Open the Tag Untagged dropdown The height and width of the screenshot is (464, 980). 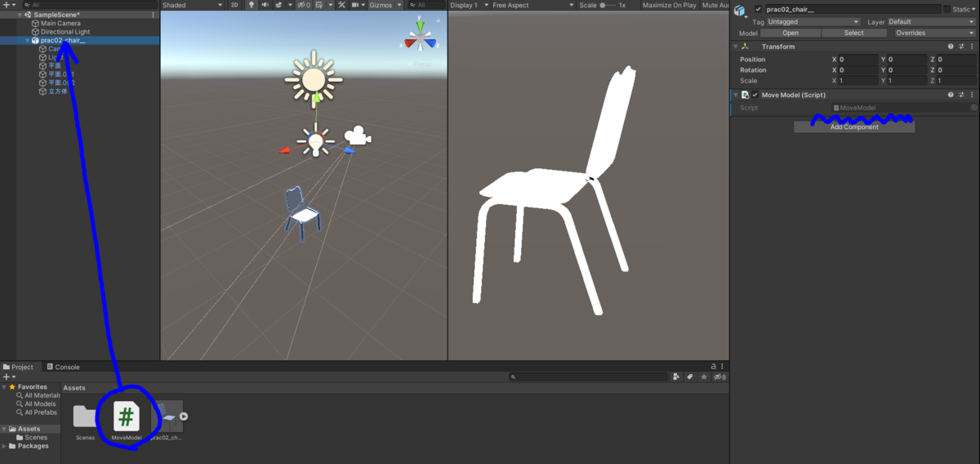813,22
